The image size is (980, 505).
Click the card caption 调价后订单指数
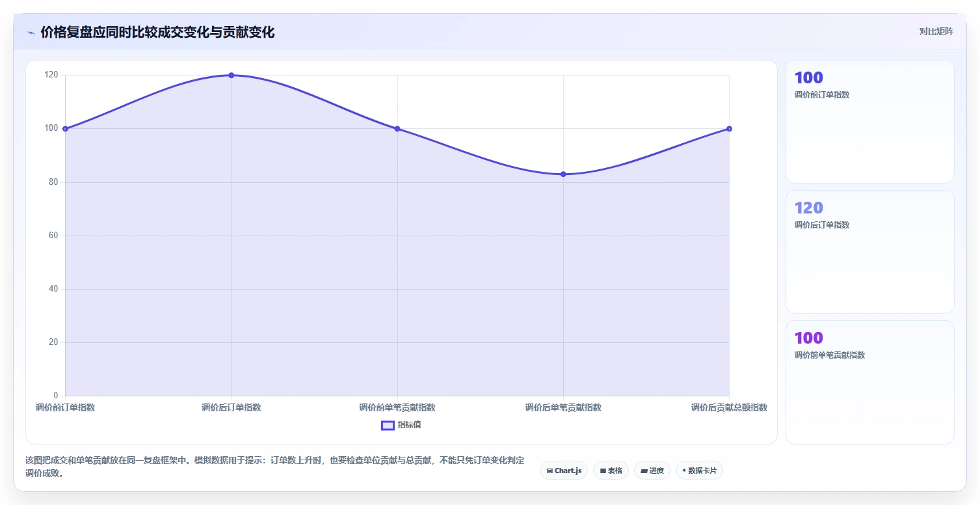coord(822,225)
